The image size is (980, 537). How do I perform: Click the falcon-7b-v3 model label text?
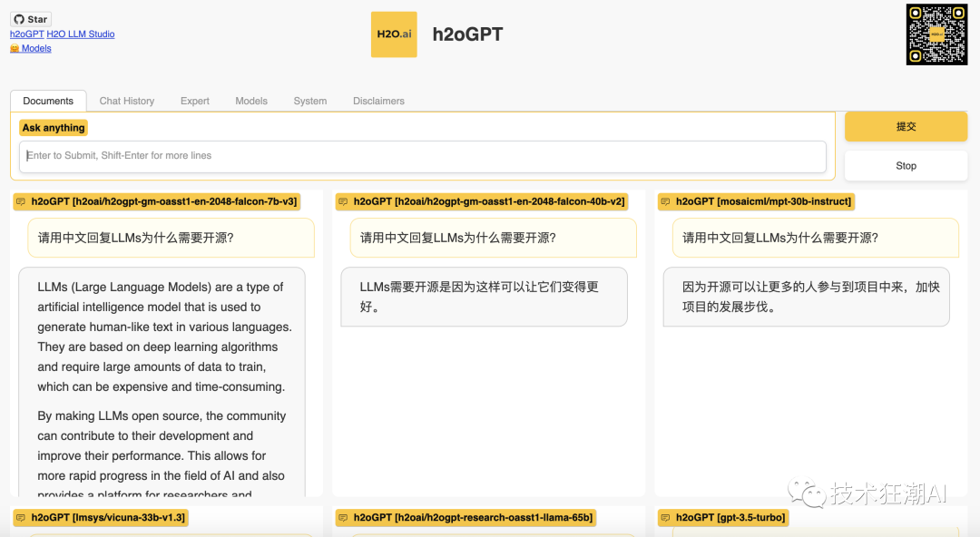point(163,201)
